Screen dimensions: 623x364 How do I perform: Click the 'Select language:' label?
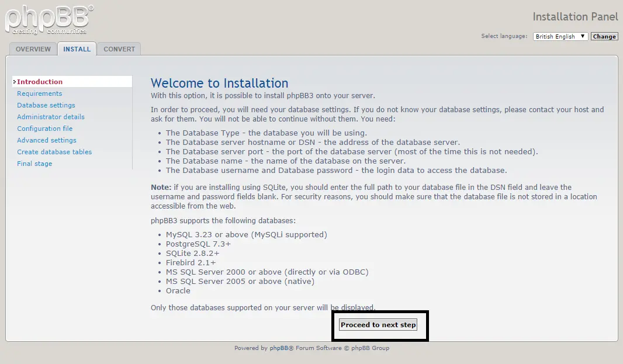pos(504,36)
